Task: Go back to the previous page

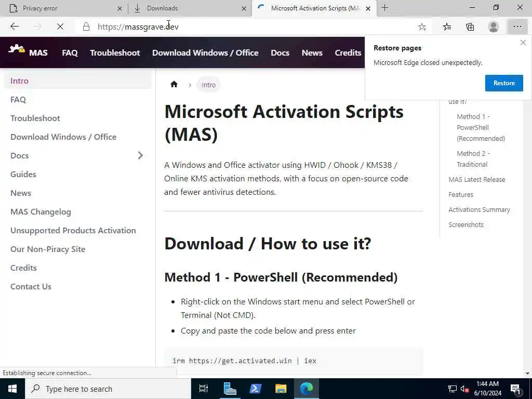Action: 15,26
